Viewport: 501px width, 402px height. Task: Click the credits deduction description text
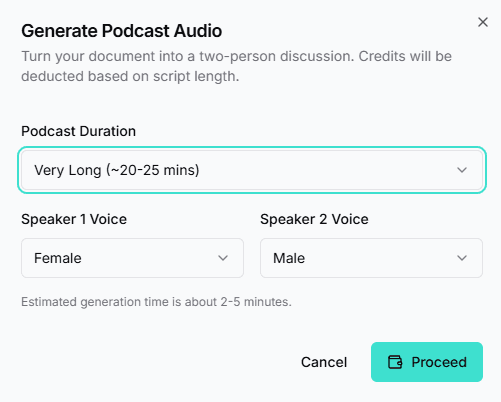[236, 66]
